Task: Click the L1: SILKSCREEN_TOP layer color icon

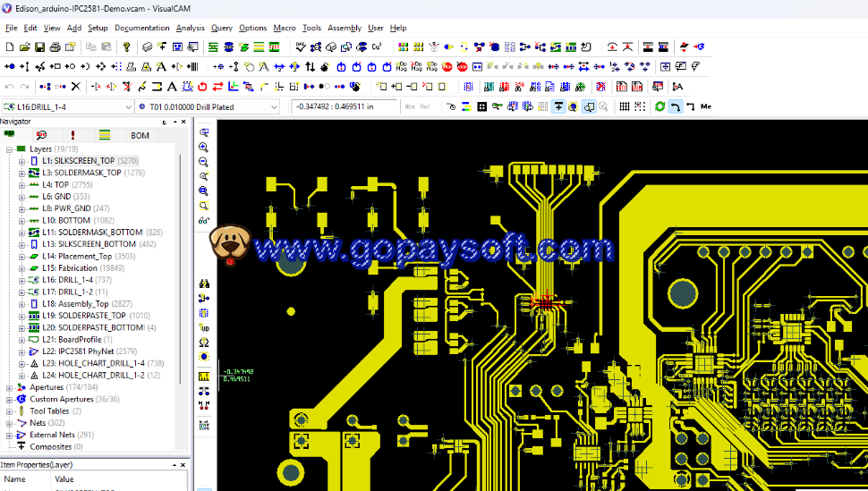Action: pos(34,161)
